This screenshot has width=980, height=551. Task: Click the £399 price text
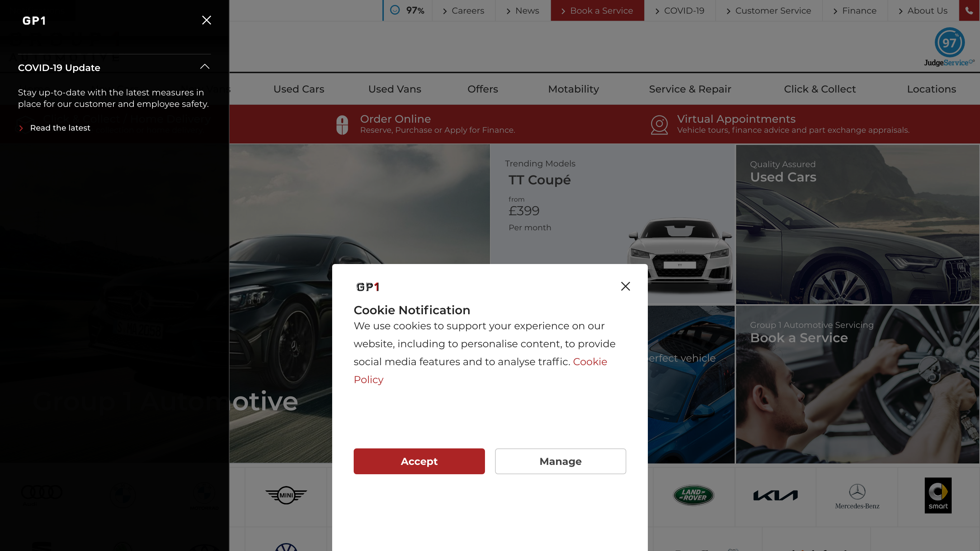[x=524, y=211]
